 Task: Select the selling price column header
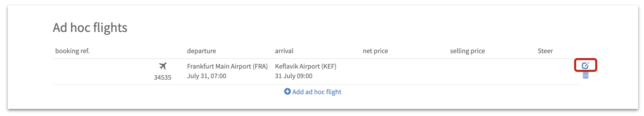pyautogui.click(x=467, y=51)
